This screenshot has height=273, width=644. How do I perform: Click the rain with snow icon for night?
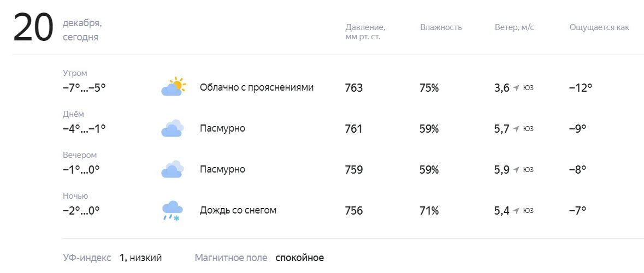click(x=173, y=211)
